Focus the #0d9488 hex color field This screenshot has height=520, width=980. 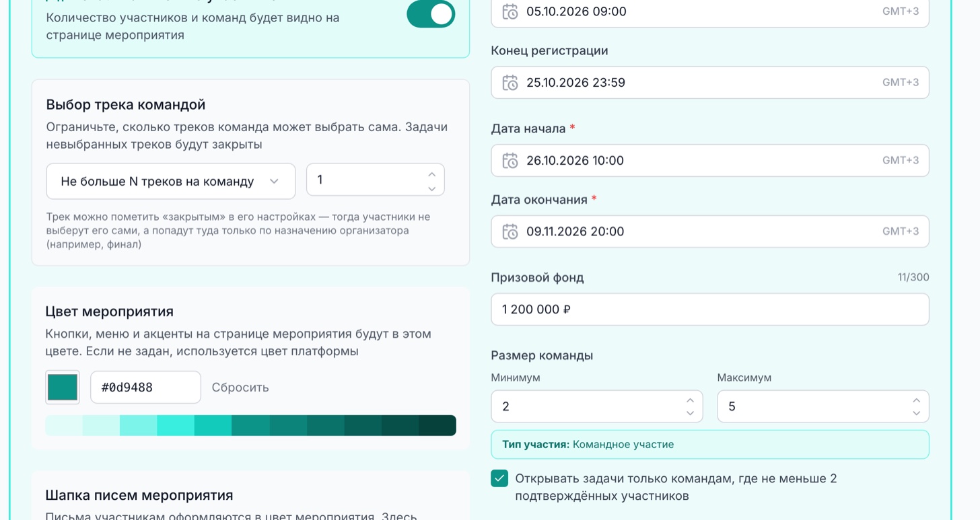[x=145, y=387]
